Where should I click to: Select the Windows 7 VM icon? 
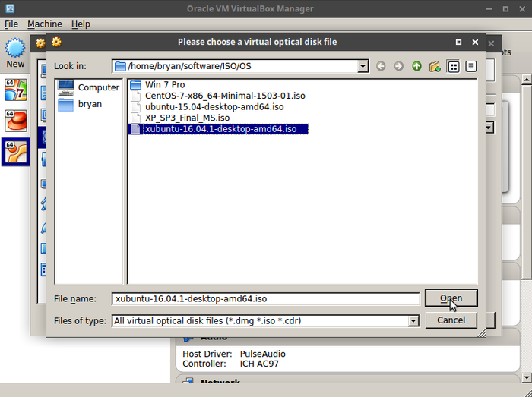[x=16, y=90]
